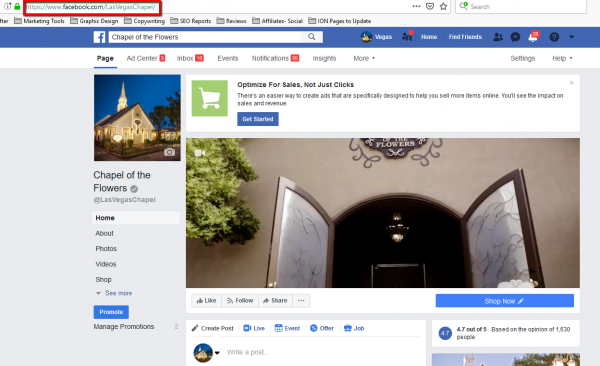
Task: Dismiss the Optimize For Sales banner
Action: 571,83
